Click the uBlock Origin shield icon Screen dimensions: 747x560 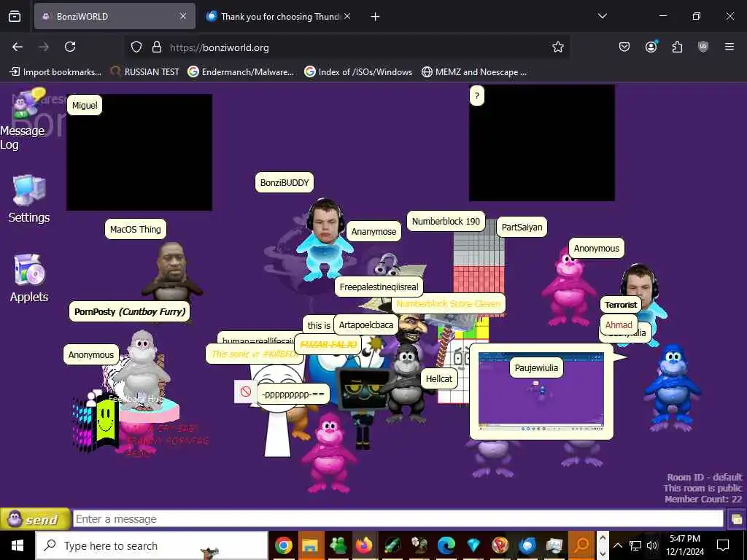tap(703, 47)
